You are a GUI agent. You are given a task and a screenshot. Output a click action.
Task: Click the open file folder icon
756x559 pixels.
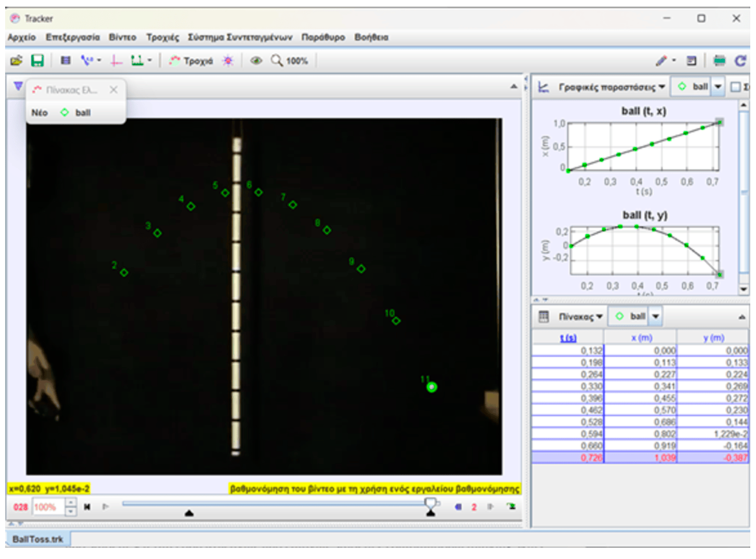pos(16,61)
